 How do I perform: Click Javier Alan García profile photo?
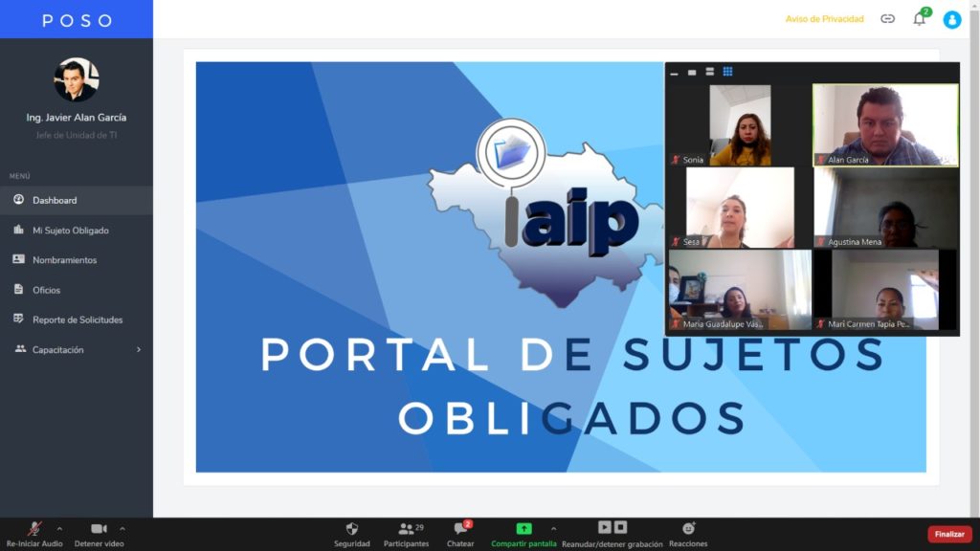coord(77,80)
